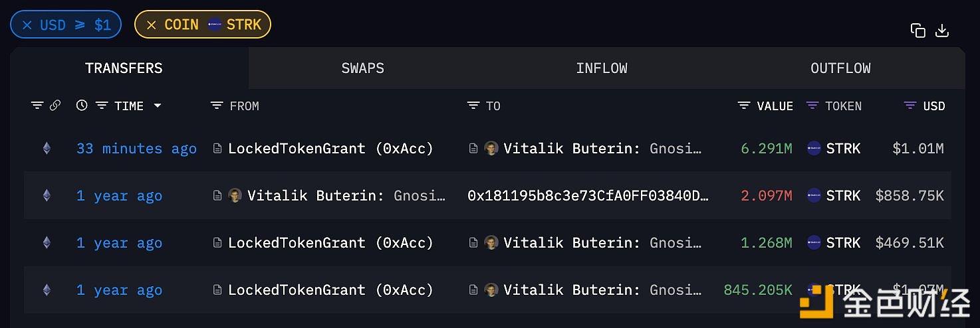
Task: Click Vitalik Buterin avatar in first row
Action: [x=491, y=149]
